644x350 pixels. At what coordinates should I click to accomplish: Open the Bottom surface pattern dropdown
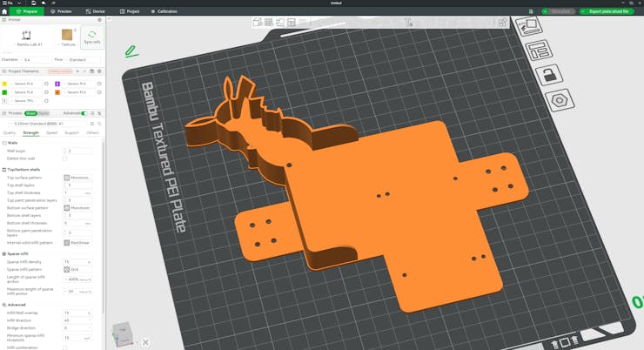pyautogui.click(x=77, y=208)
